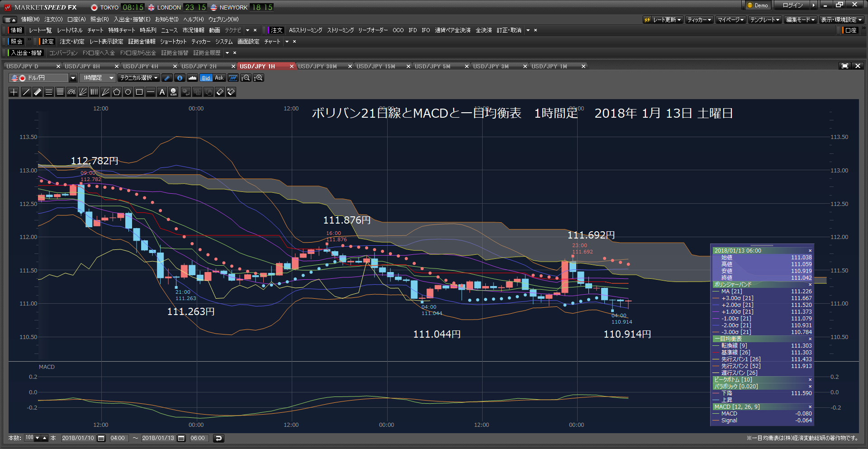
Task: Click the 証拠金情報 toolbar button
Action: pos(142,42)
